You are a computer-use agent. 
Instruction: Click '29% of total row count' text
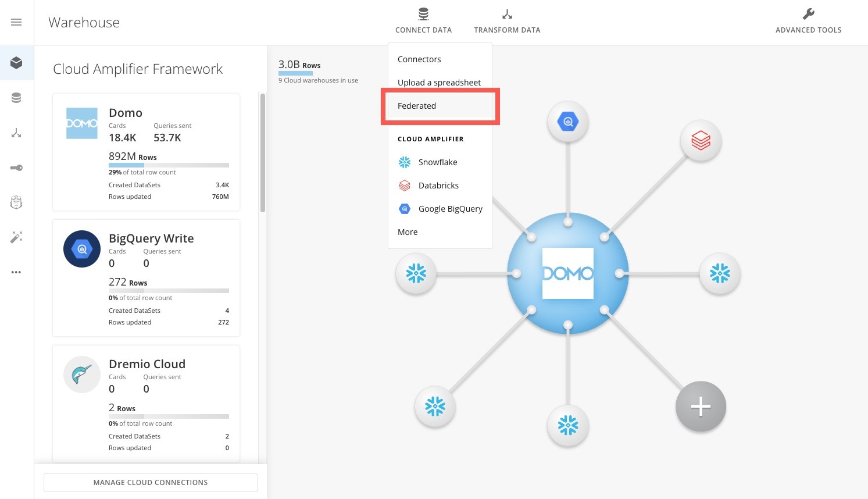click(142, 172)
